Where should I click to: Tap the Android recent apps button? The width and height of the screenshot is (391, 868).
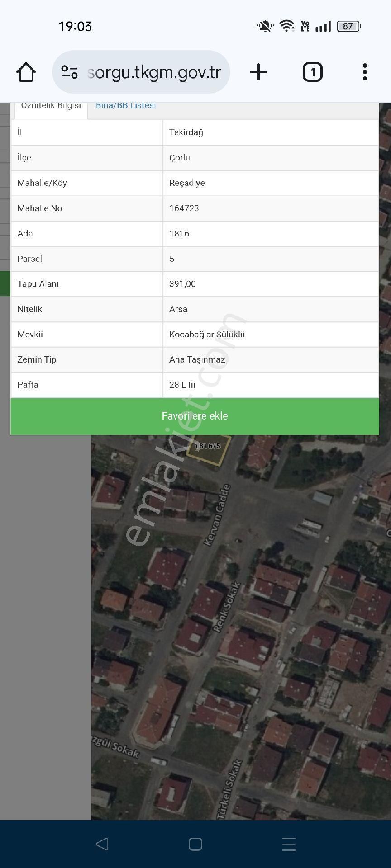tap(289, 844)
